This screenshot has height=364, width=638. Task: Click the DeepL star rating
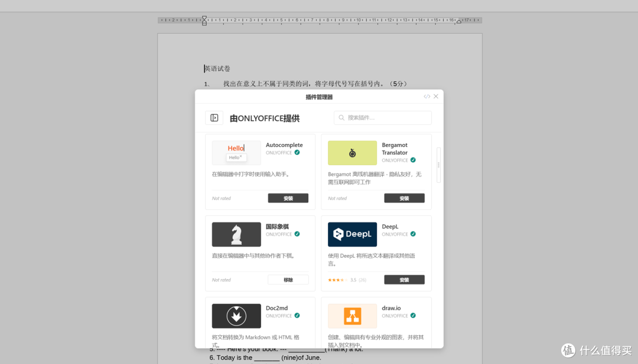338,280
